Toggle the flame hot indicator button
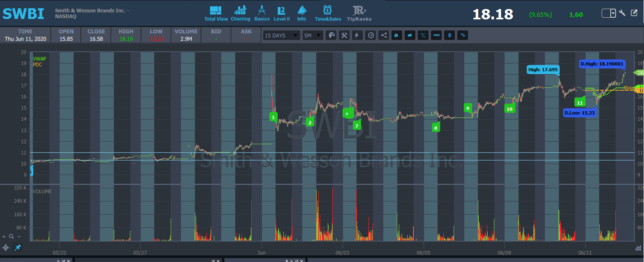Screen dimensions: 644x262 (396, 35)
